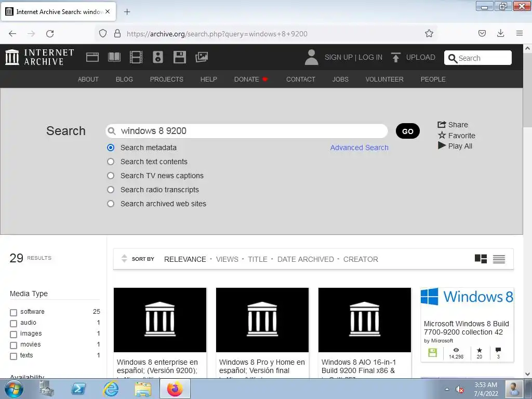
Task: Select Search metadata radio button
Action: tap(111, 148)
